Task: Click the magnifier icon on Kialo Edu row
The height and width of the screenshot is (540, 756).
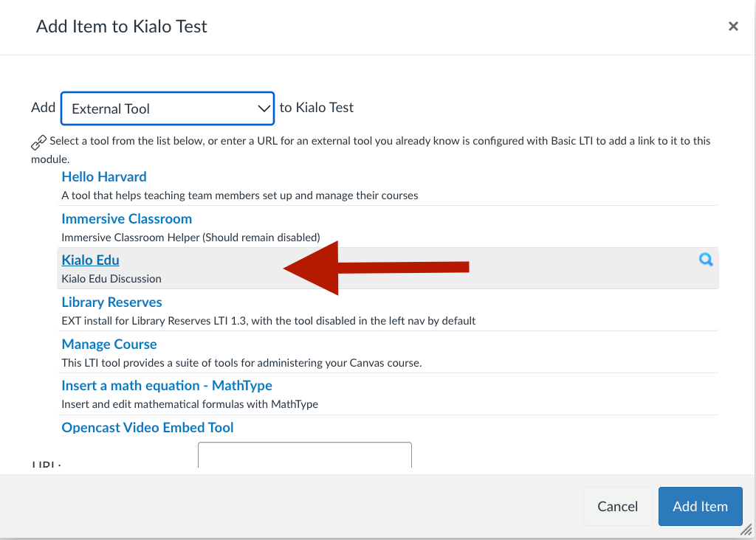Action: [706, 260]
